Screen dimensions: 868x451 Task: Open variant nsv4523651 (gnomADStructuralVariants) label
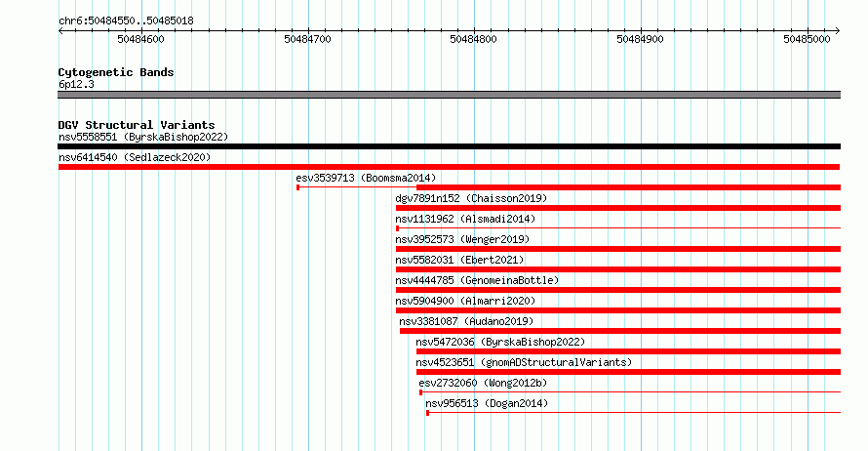coord(524,362)
